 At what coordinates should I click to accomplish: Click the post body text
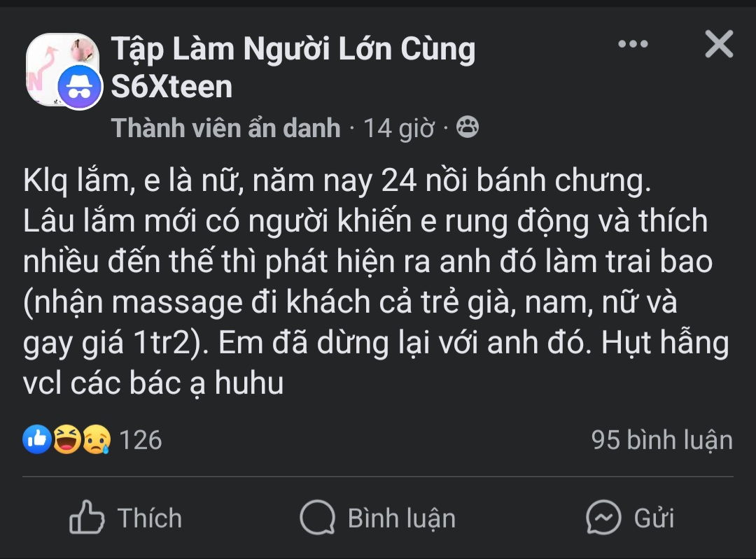[x=364, y=282]
